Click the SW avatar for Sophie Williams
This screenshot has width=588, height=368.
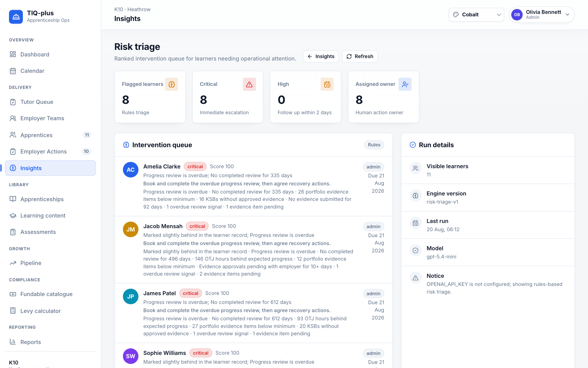(131, 356)
